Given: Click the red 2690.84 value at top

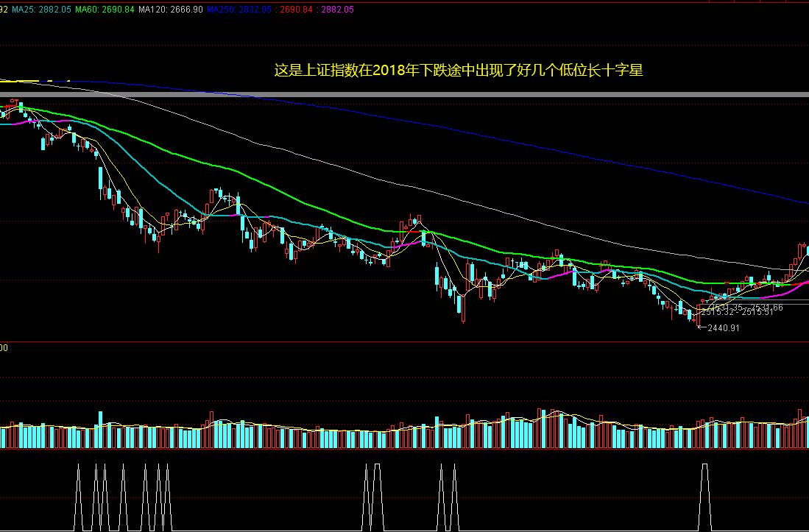Looking at the screenshot, I should tap(296, 9).
